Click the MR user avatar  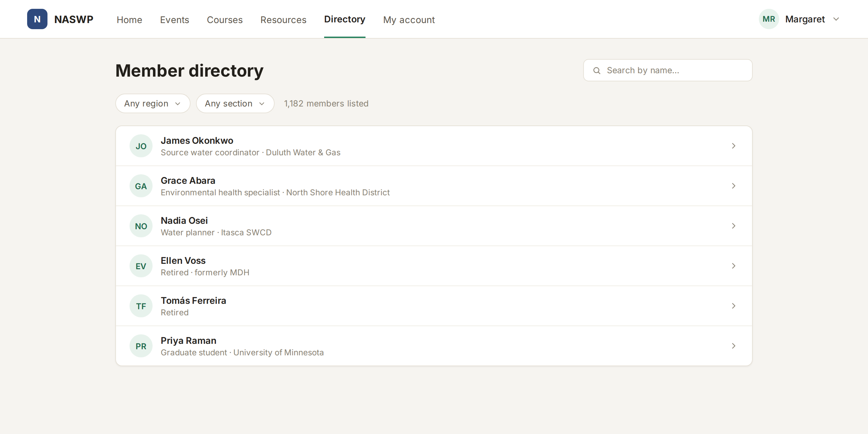point(769,19)
